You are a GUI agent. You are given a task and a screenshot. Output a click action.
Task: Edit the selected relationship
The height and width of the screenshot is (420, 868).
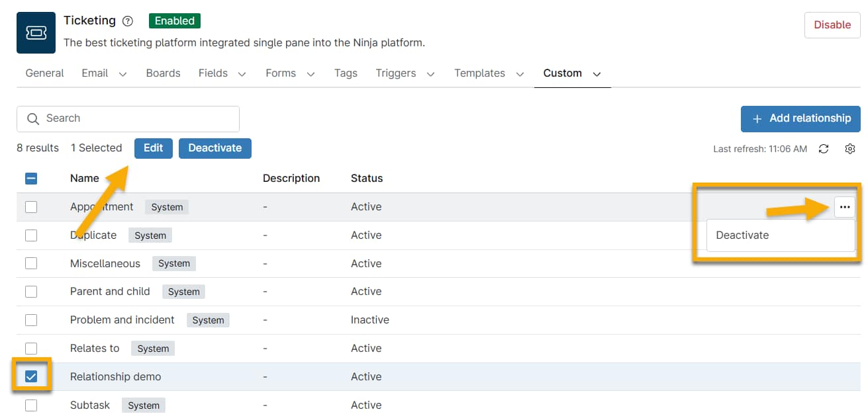pos(153,148)
